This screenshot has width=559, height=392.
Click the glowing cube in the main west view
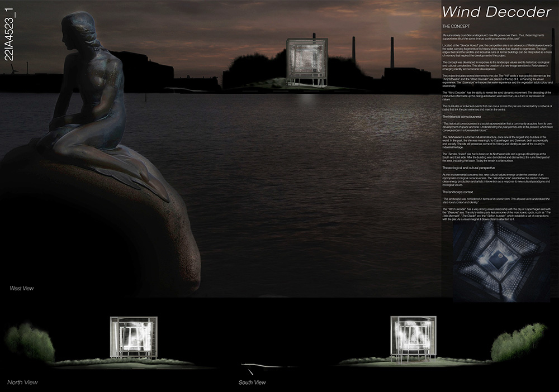pyautogui.click(x=306, y=61)
